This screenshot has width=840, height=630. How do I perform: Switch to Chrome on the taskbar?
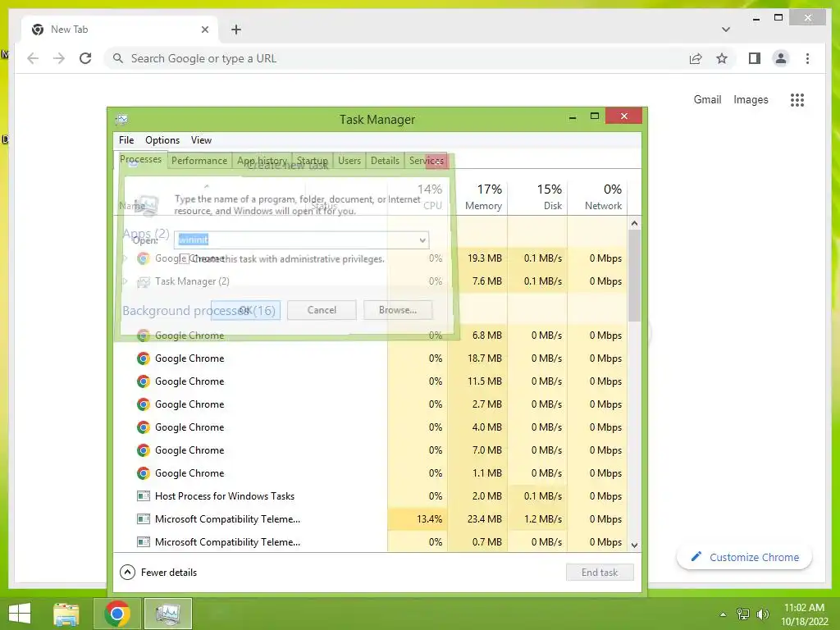[117, 614]
